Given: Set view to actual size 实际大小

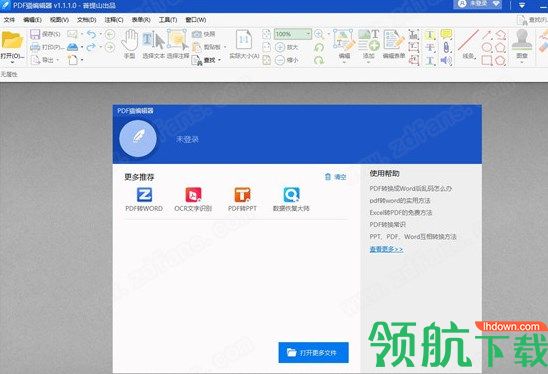Looking at the screenshot, I should click(x=244, y=44).
